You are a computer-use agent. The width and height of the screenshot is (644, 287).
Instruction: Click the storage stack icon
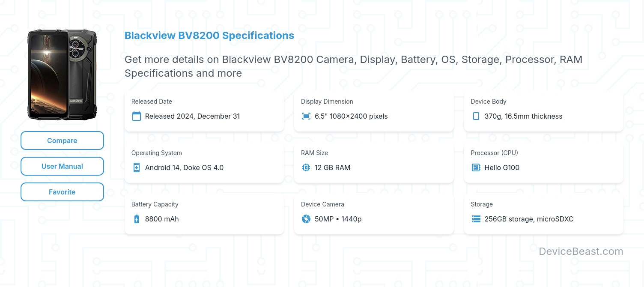pos(476,219)
